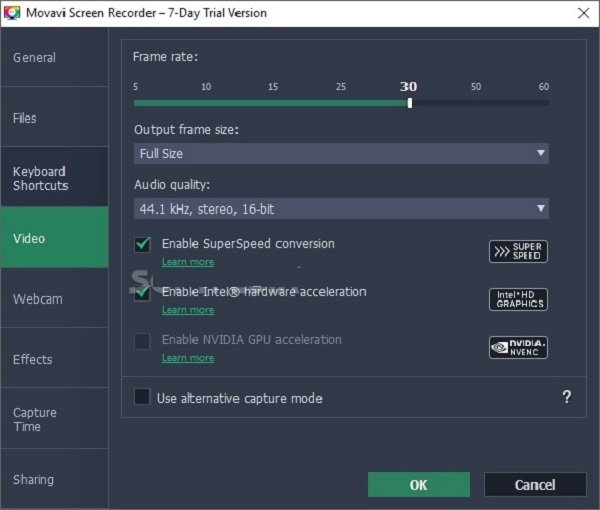This screenshot has width=600, height=510.
Task: Toggle Enable NVIDIA GPU acceleration checkbox
Action: [x=142, y=341]
